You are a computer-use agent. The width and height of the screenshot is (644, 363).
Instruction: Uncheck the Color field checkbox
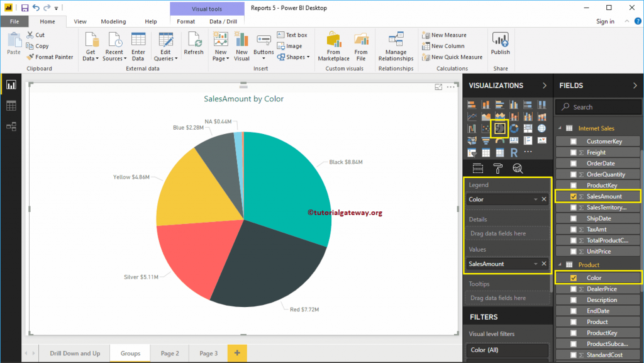(573, 277)
